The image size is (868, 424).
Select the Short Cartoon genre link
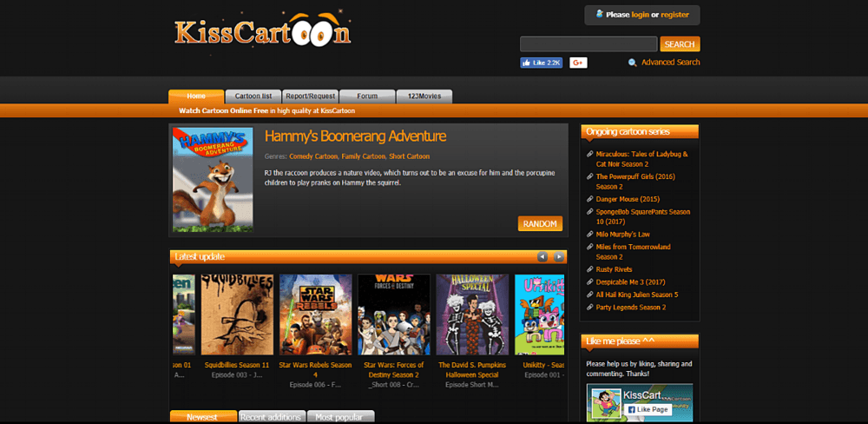click(x=409, y=157)
